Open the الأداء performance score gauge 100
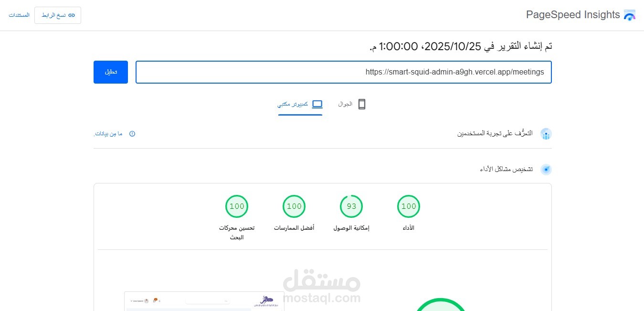The width and height of the screenshot is (644, 311). pyautogui.click(x=409, y=206)
